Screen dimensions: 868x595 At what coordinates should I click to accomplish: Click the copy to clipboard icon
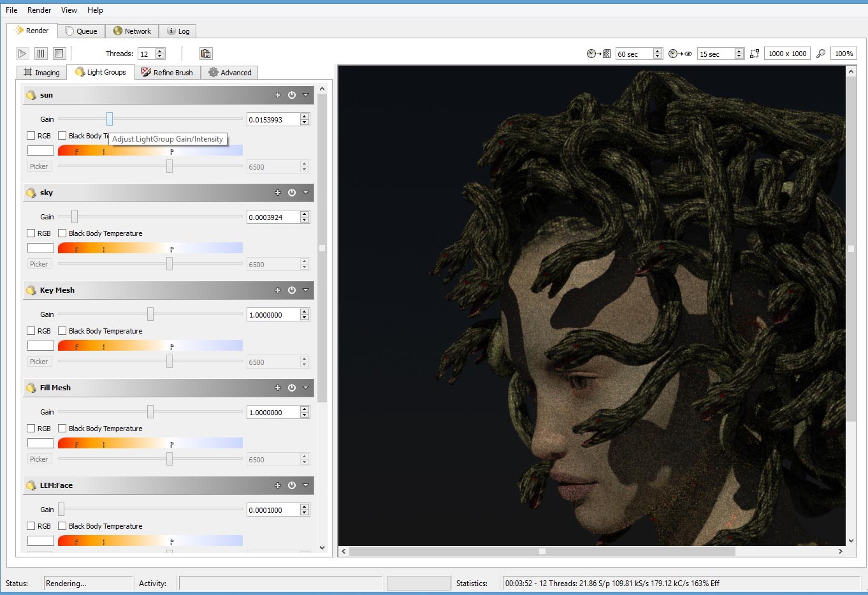point(205,54)
